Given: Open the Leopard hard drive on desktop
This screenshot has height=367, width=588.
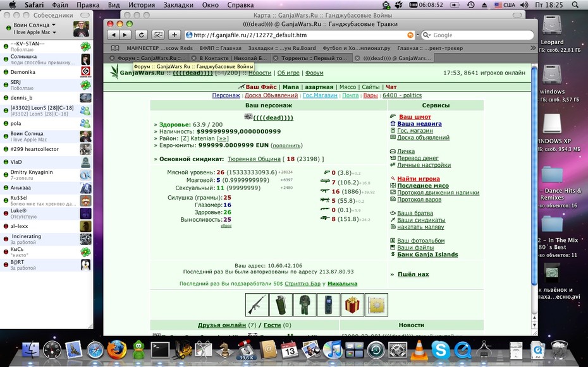Looking at the screenshot, I should click(552, 26).
